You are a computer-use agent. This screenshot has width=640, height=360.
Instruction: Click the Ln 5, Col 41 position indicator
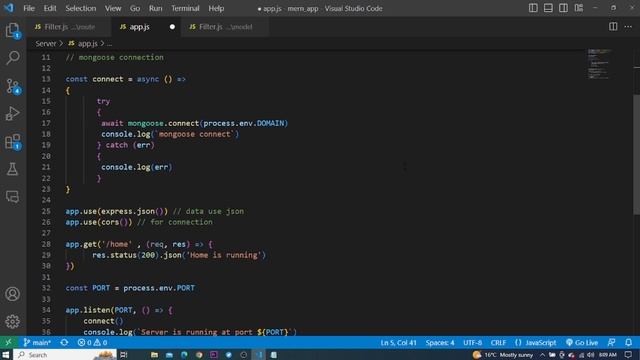(398, 342)
